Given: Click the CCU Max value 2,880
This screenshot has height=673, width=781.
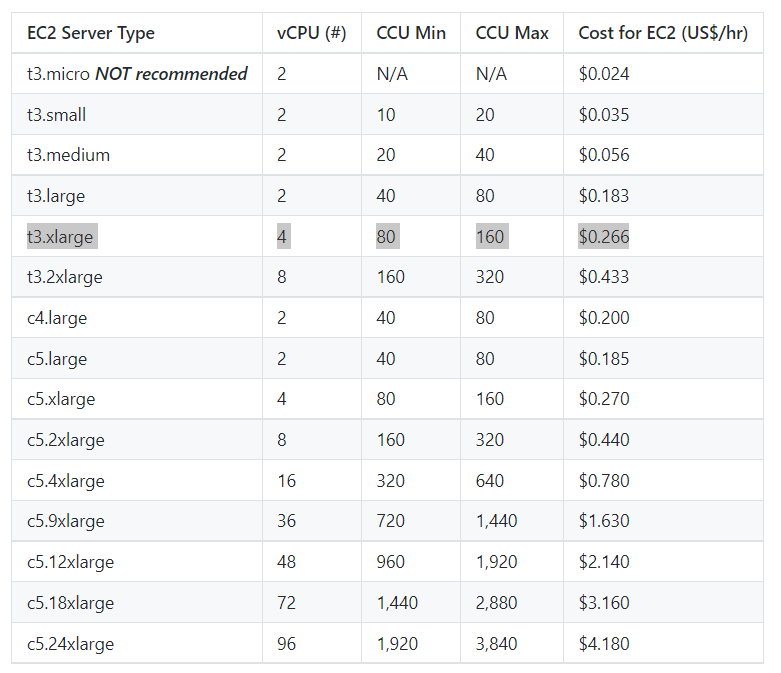Looking at the screenshot, I should [x=496, y=603].
